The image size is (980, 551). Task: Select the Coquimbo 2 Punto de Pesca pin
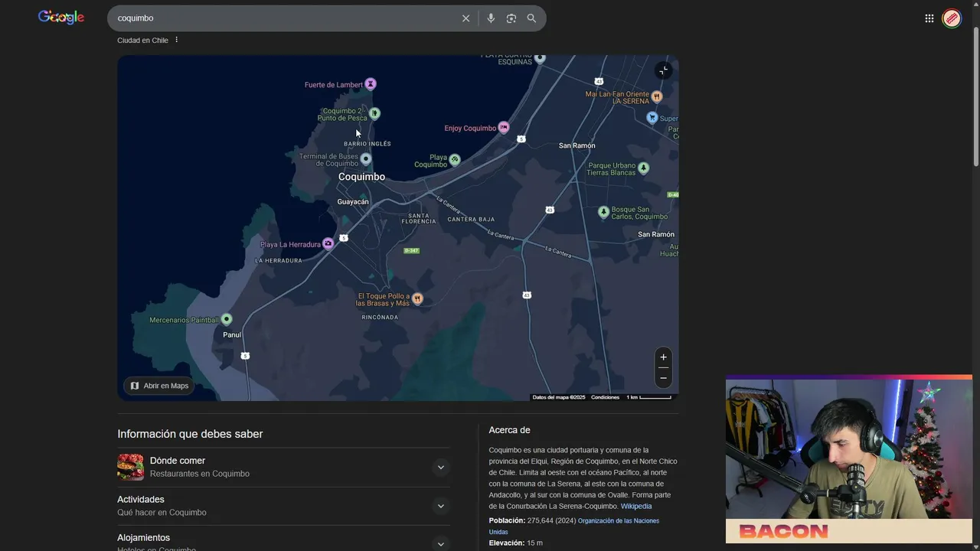click(374, 113)
